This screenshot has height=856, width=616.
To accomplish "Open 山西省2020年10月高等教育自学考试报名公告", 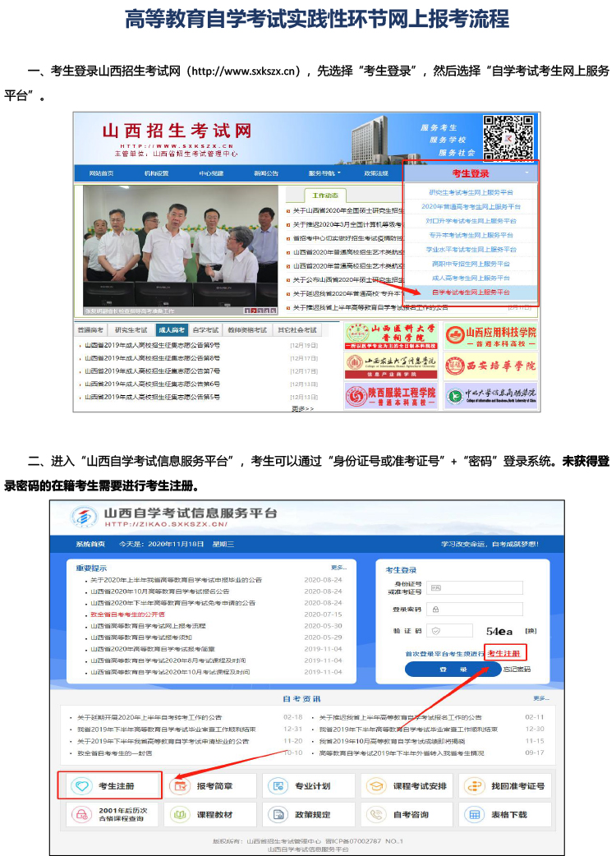I will coord(160,591).
